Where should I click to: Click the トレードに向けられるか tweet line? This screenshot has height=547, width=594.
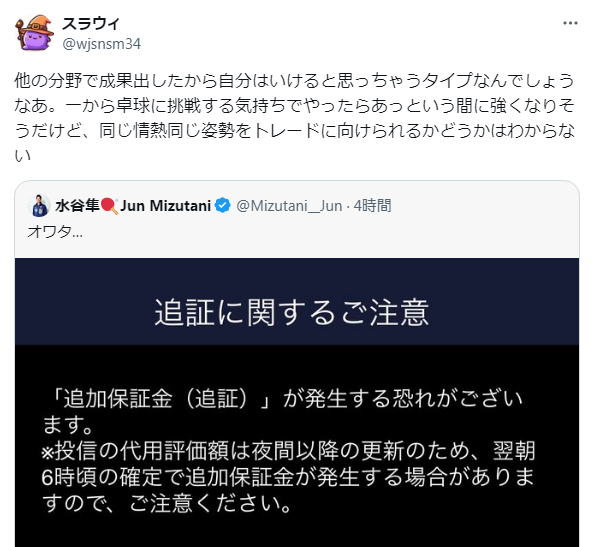[x=294, y=131]
